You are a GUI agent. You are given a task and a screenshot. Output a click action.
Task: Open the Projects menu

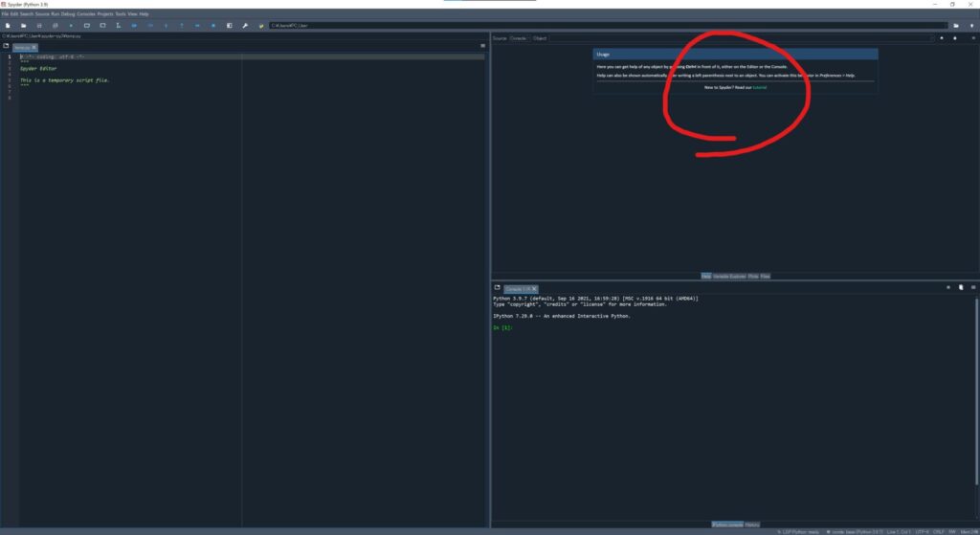point(105,13)
